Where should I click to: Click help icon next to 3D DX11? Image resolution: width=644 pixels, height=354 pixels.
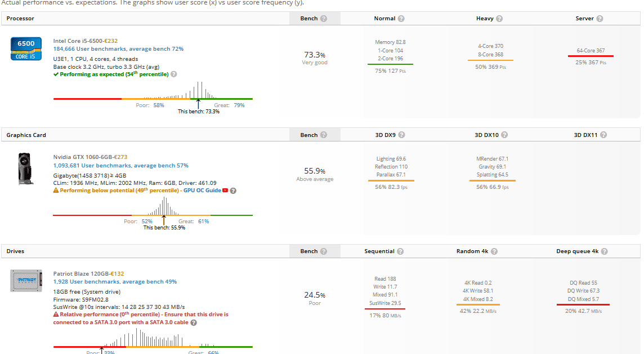click(603, 135)
